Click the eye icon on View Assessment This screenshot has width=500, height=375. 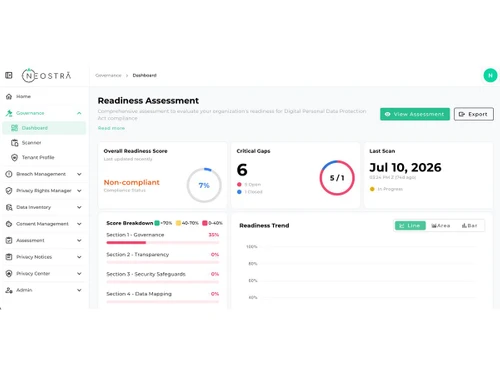(x=387, y=114)
